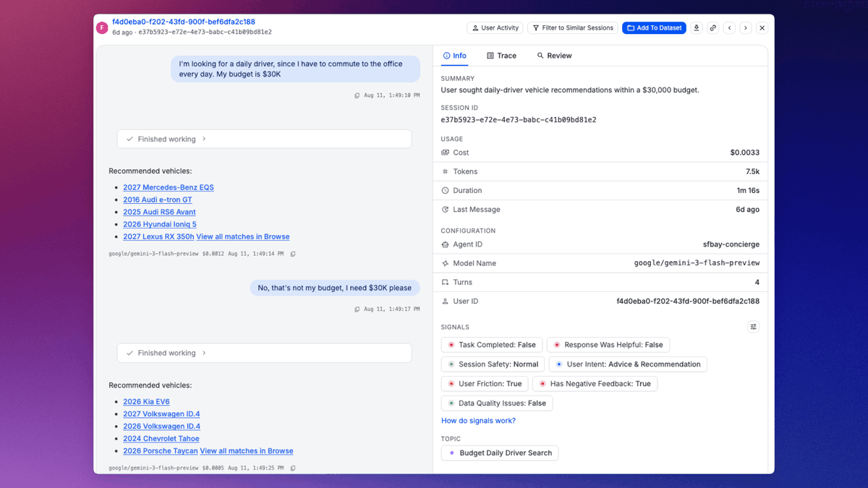Copy the first assistant response via copy icon
Image resolution: width=868 pixels, height=488 pixels.
click(293, 254)
